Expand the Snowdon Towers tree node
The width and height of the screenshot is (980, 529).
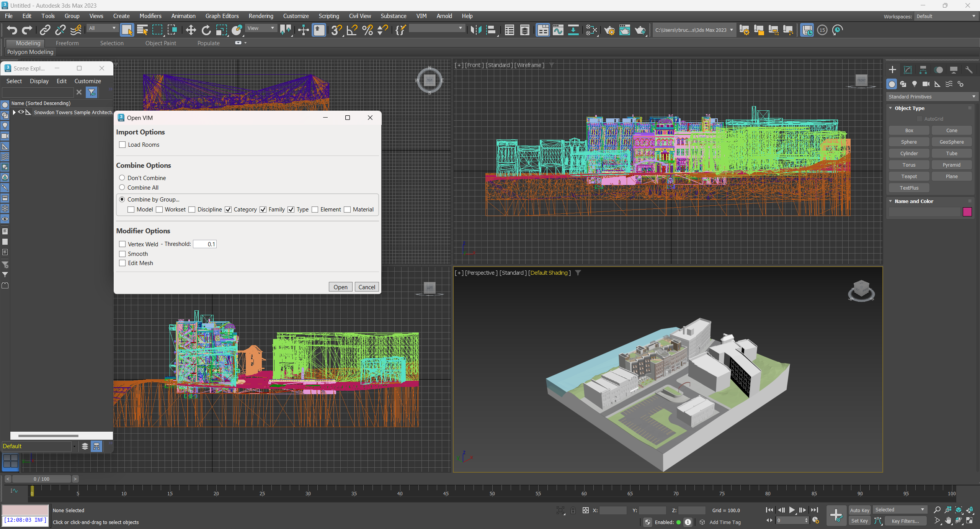pos(14,112)
